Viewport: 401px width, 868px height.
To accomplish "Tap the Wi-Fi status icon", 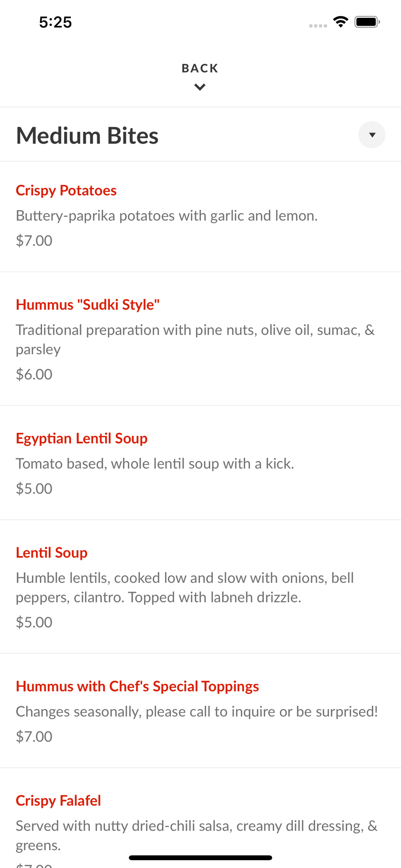I will pyautogui.click(x=341, y=22).
